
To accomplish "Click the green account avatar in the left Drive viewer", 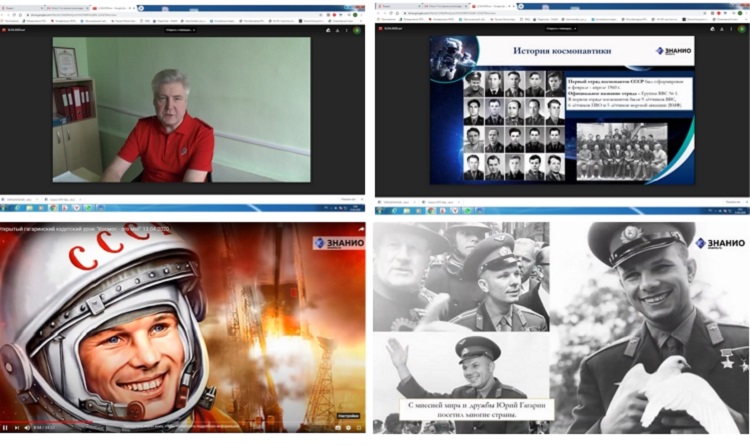I will tap(357, 30).
